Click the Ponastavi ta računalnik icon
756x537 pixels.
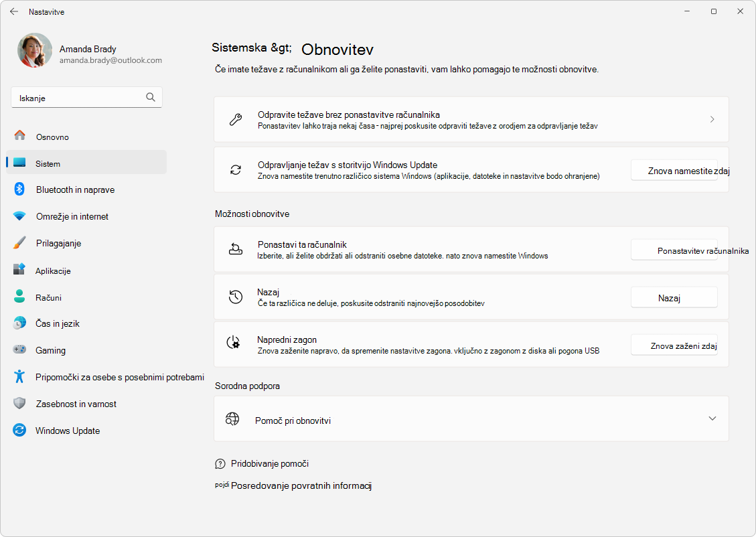(235, 249)
